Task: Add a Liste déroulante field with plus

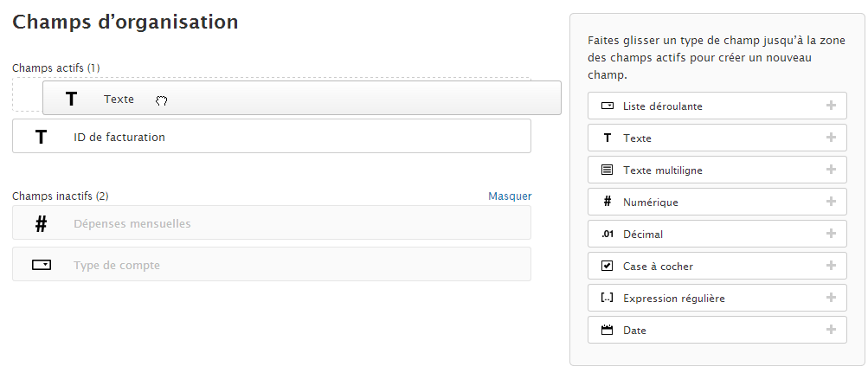Action: (x=831, y=106)
